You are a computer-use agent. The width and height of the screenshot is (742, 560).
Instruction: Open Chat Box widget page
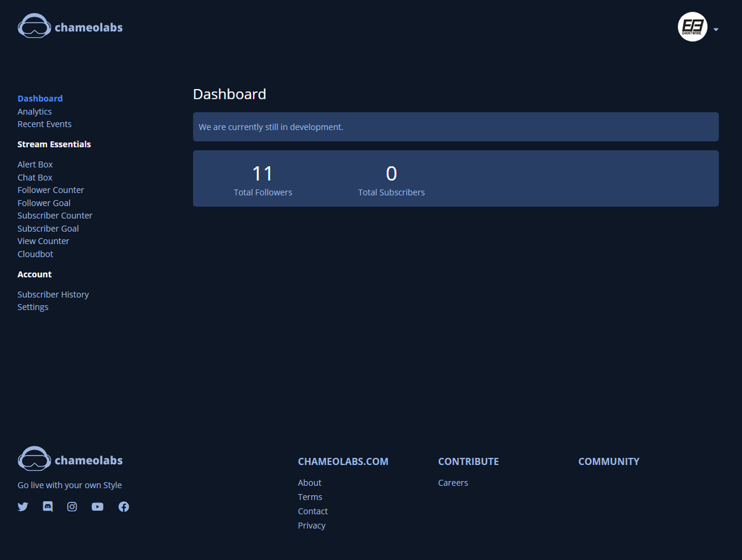point(35,177)
